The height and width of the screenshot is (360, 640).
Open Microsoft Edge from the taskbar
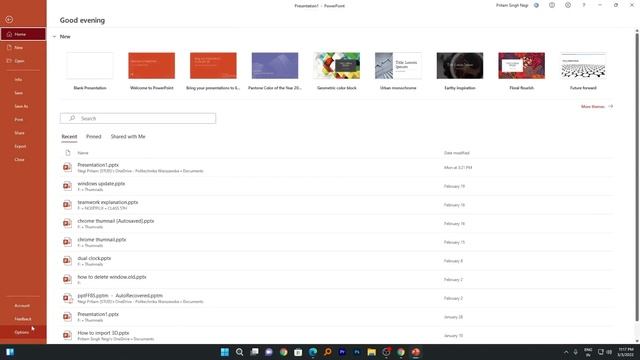click(313, 352)
